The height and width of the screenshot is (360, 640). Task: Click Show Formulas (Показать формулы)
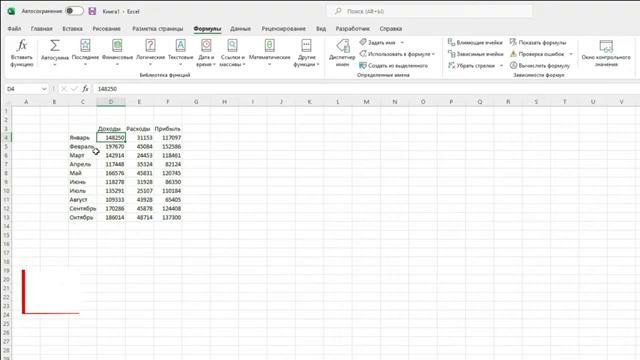[538, 42]
